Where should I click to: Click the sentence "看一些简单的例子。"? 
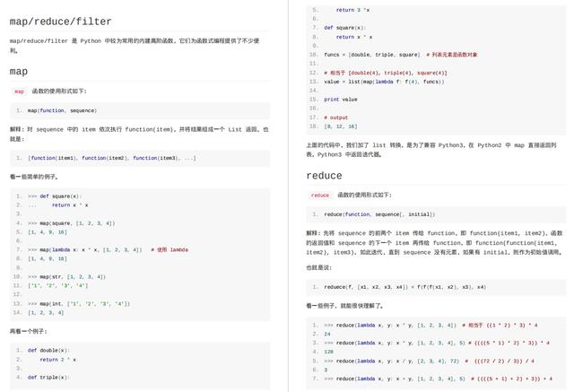(34, 177)
